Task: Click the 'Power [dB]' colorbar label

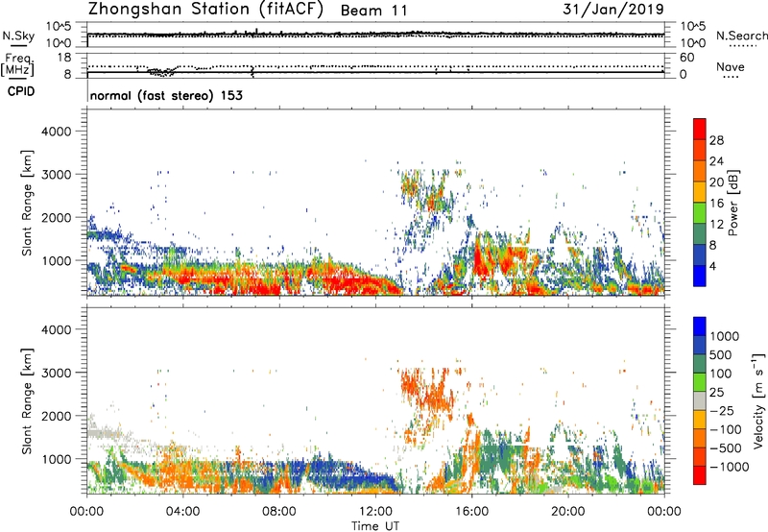Action: point(732,203)
